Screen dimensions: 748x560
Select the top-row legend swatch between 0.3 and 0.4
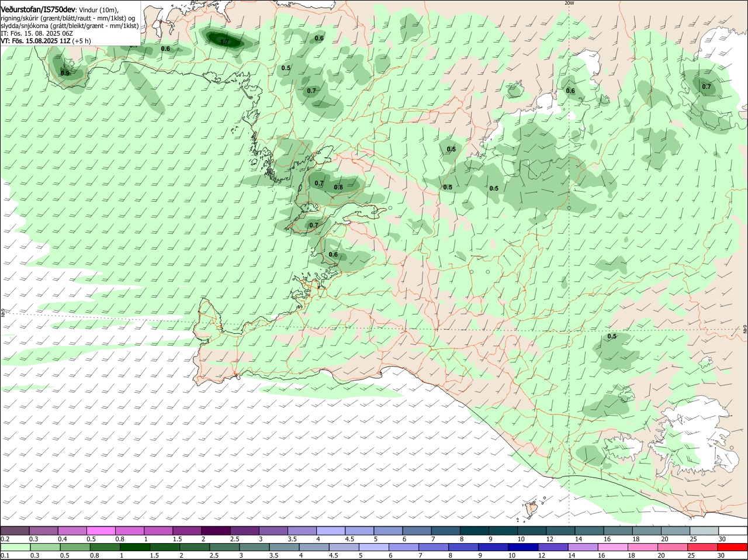click(44, 530)
